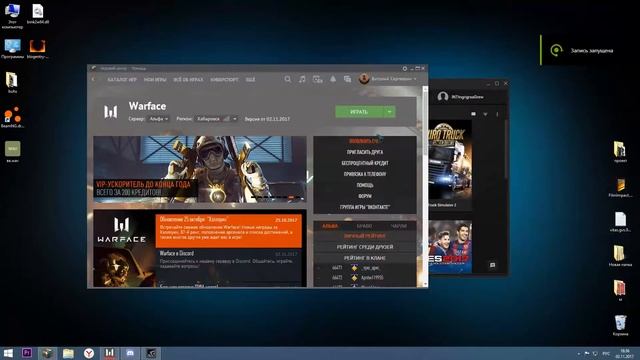Open the notifications bell icon
640x360 pixels.
tap(333, 79)
